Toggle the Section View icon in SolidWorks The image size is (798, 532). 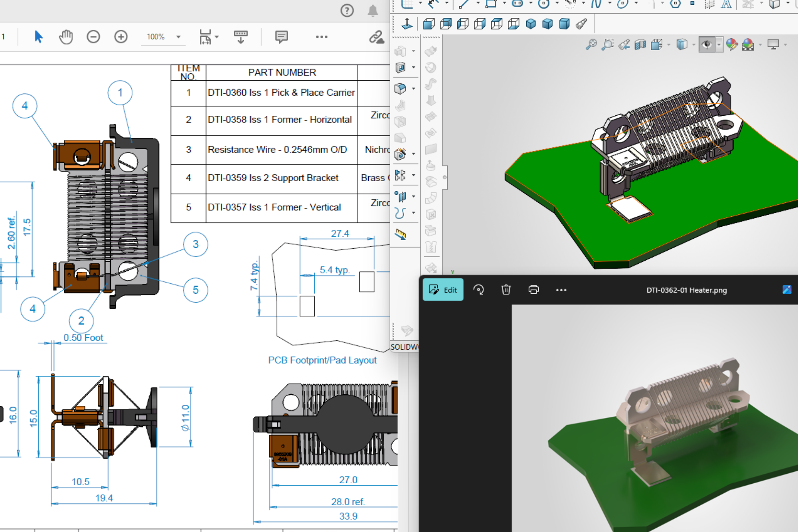point(640,44)
